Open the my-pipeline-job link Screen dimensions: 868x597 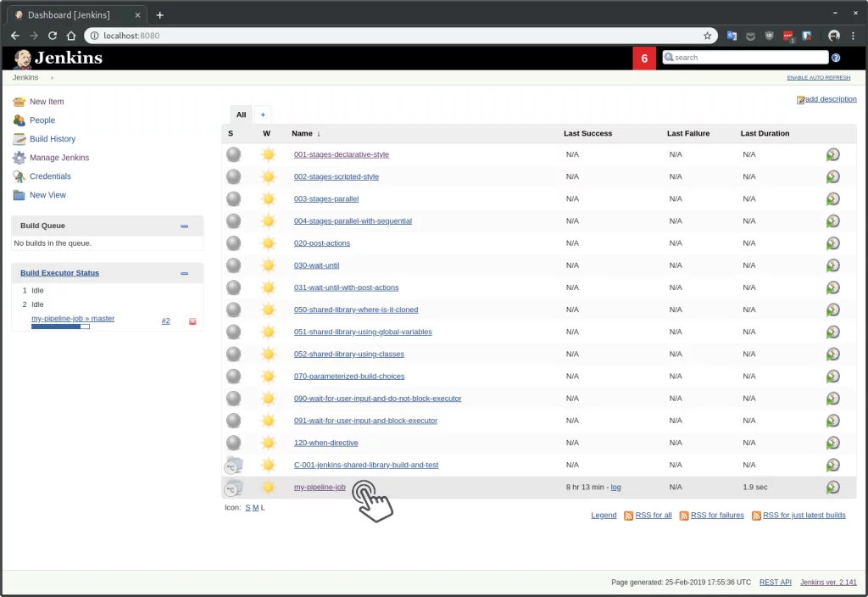click(x=320, y=488)
